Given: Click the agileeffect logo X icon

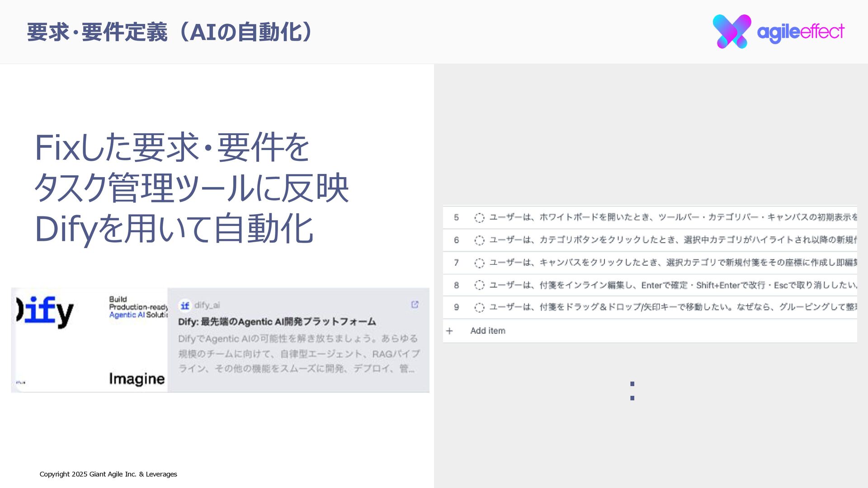Looking at the screenshot, I should click(x=731, y=31).
